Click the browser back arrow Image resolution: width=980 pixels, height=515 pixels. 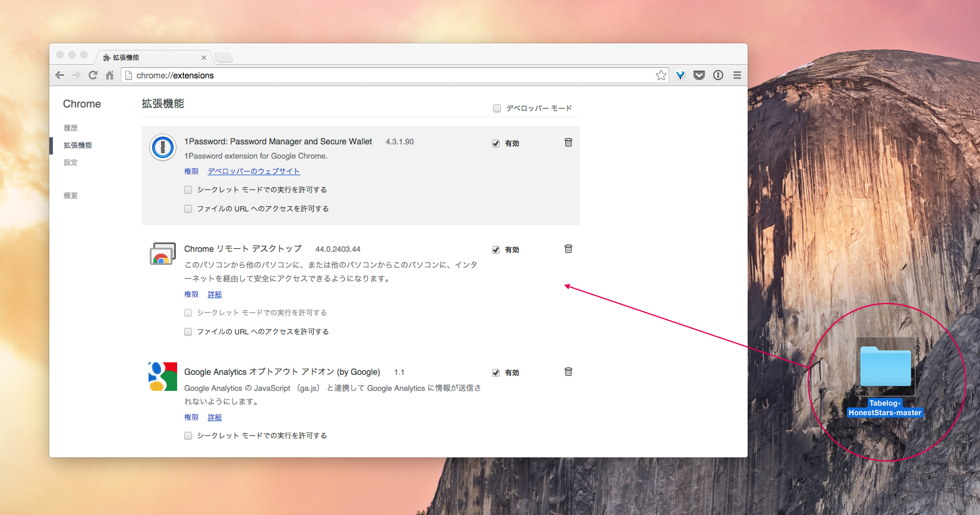(59, 75)
